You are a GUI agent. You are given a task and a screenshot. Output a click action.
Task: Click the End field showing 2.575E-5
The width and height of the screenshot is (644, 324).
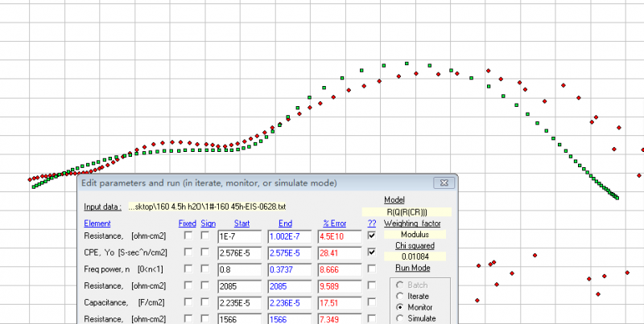[x=290, y=253]
